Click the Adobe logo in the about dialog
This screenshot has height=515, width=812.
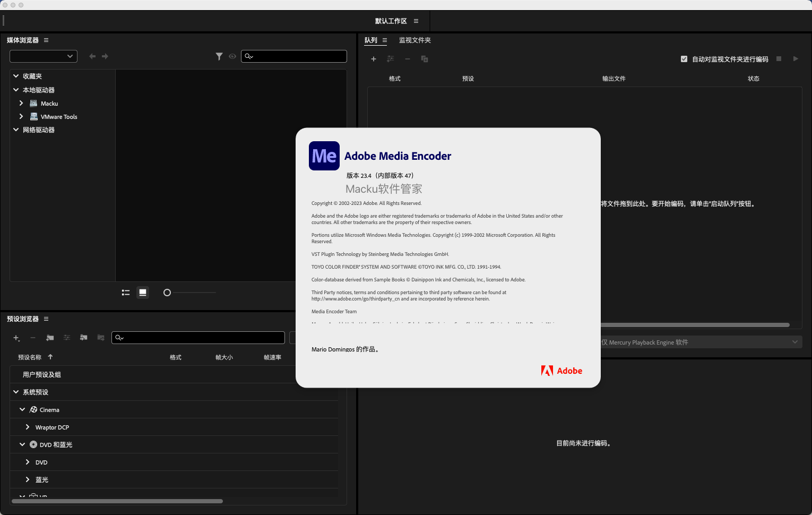pos(562,371)
